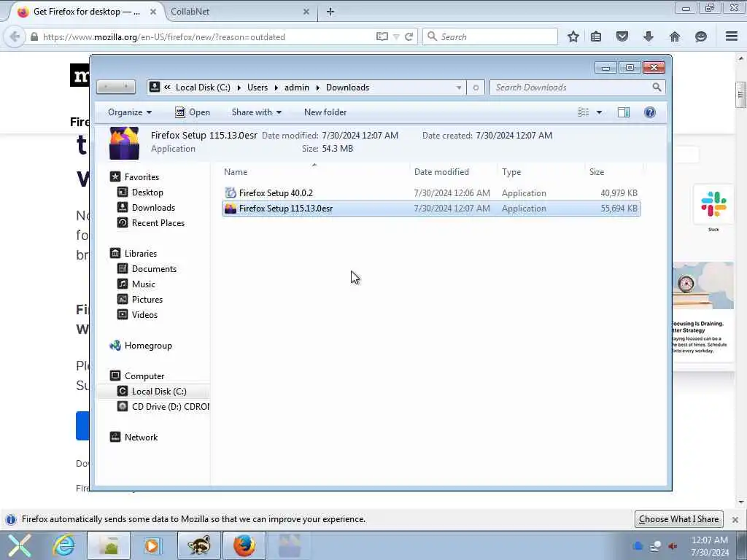Open the Pictures library
747x560 pixels.
tap(147, 300)
